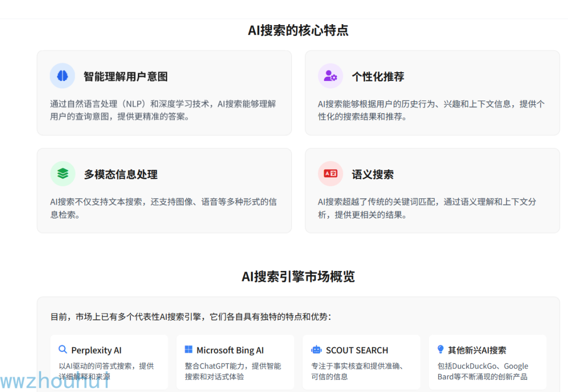Click the blue brain icon
568x392 pixels.
coord(63,76)
